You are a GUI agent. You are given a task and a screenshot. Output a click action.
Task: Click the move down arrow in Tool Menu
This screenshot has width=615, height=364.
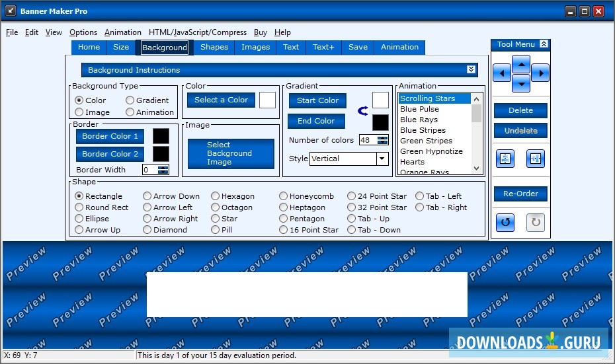[x=521, y=83]
